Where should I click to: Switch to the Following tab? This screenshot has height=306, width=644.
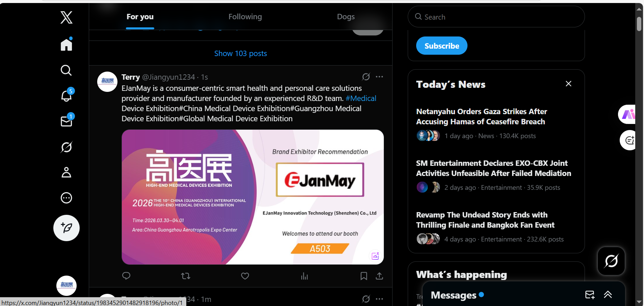245,17
